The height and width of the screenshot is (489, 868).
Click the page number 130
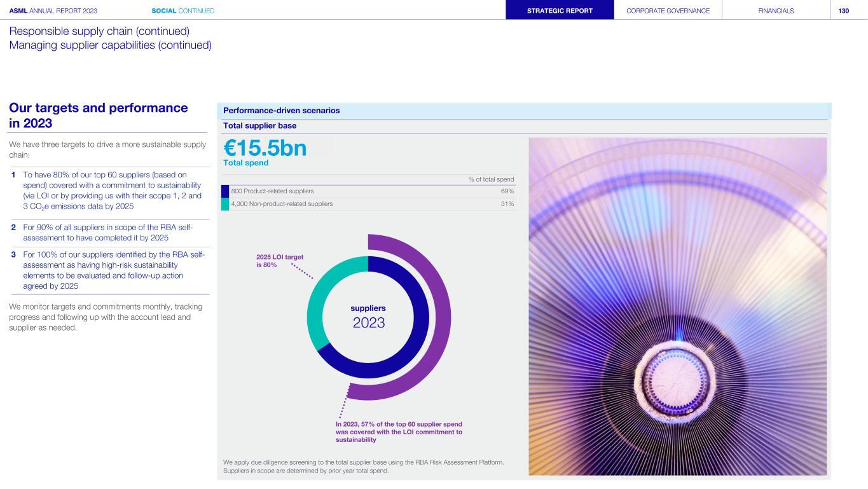843,10
